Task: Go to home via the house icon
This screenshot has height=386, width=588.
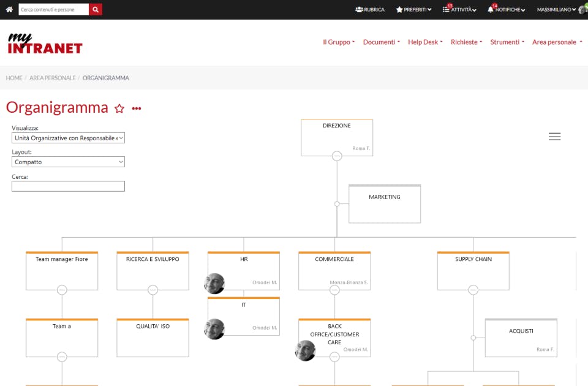Action: (9, 9)
